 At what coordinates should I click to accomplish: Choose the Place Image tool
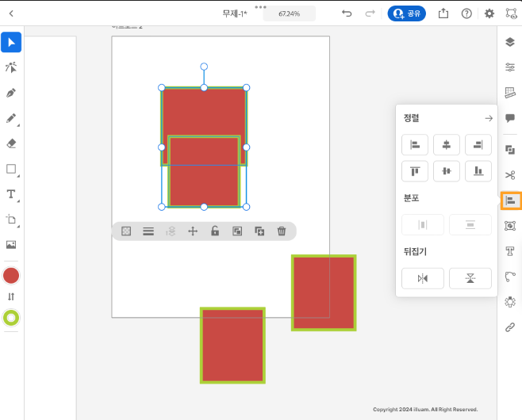[x=11, y=245]
